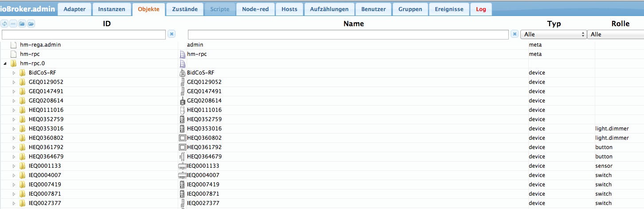This screenshot has height=209, width=644.
Task: Click the sensor role of IEQ0001133
Action: (x=604, y=166)
